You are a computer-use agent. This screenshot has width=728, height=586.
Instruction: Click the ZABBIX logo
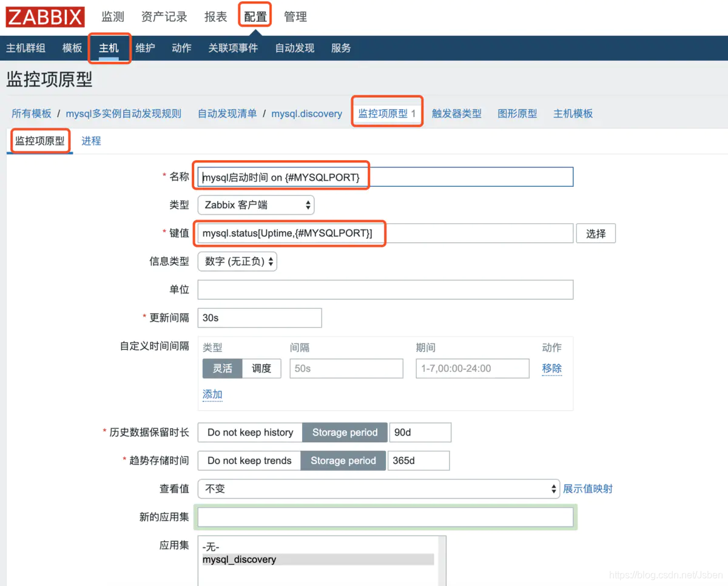point(45,17)
